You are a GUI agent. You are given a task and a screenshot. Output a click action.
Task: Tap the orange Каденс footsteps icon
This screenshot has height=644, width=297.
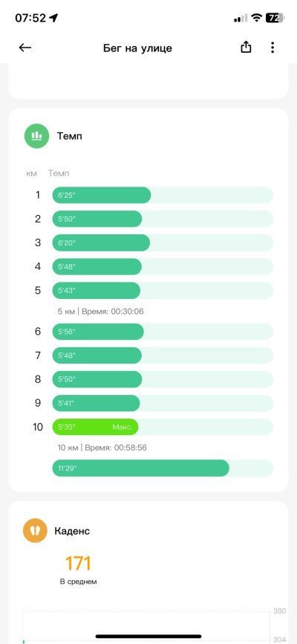tap(35, 531)
